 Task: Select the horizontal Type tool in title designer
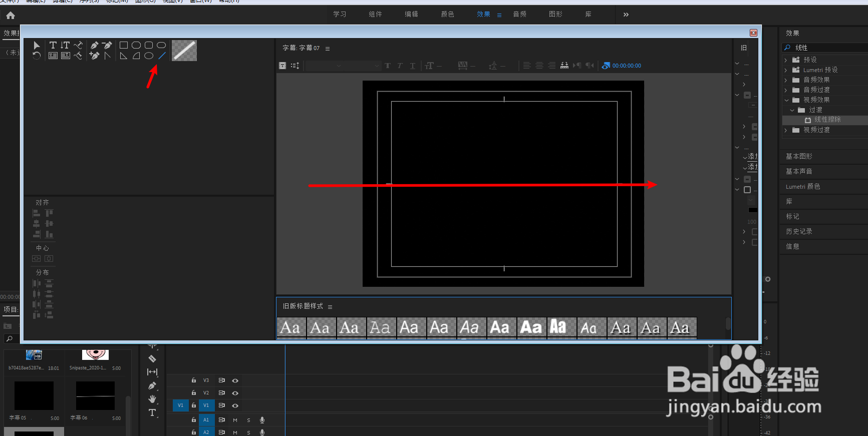click(53, 45)
